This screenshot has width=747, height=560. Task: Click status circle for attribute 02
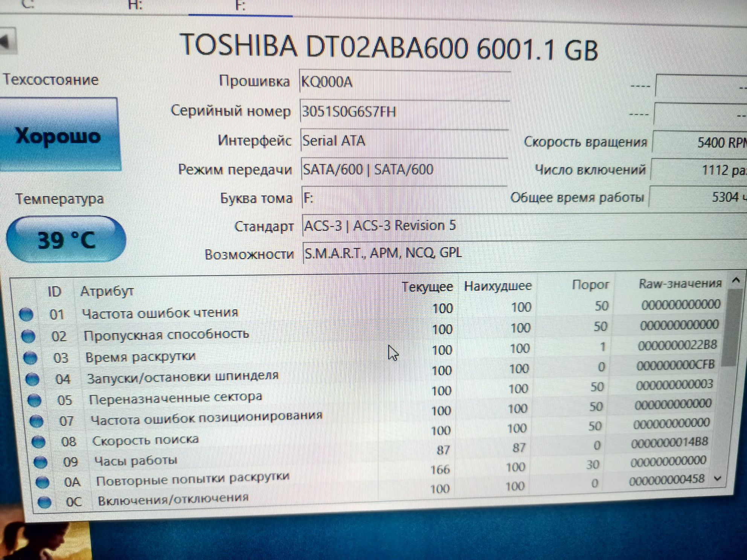point(28,336)
